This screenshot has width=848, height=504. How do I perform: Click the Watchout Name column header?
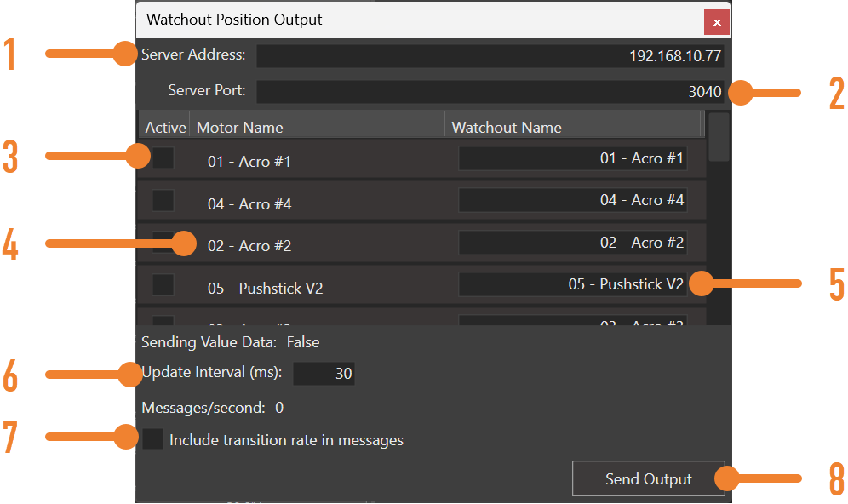click(x=507, y=127)
